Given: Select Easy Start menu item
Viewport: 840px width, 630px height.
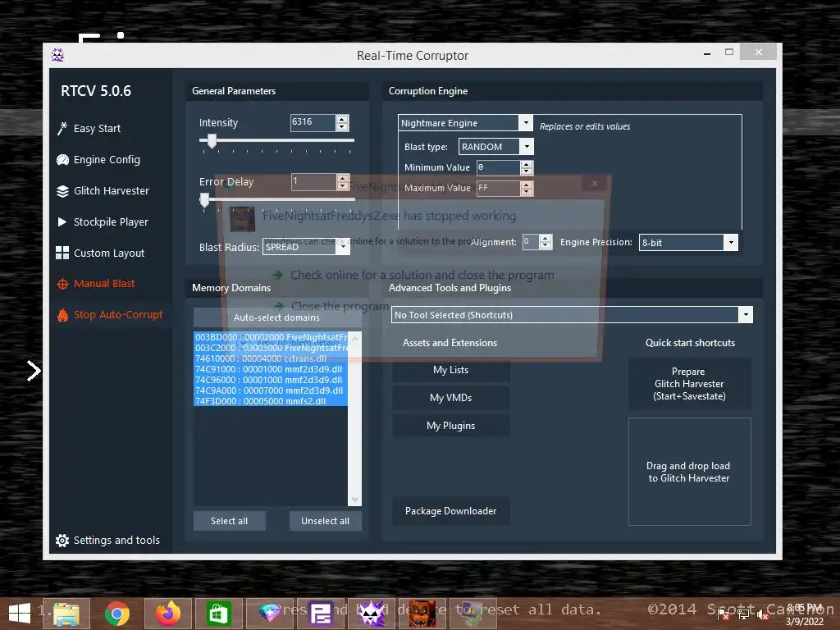Looking at the screenshot, I should click(x=97, y=129).
